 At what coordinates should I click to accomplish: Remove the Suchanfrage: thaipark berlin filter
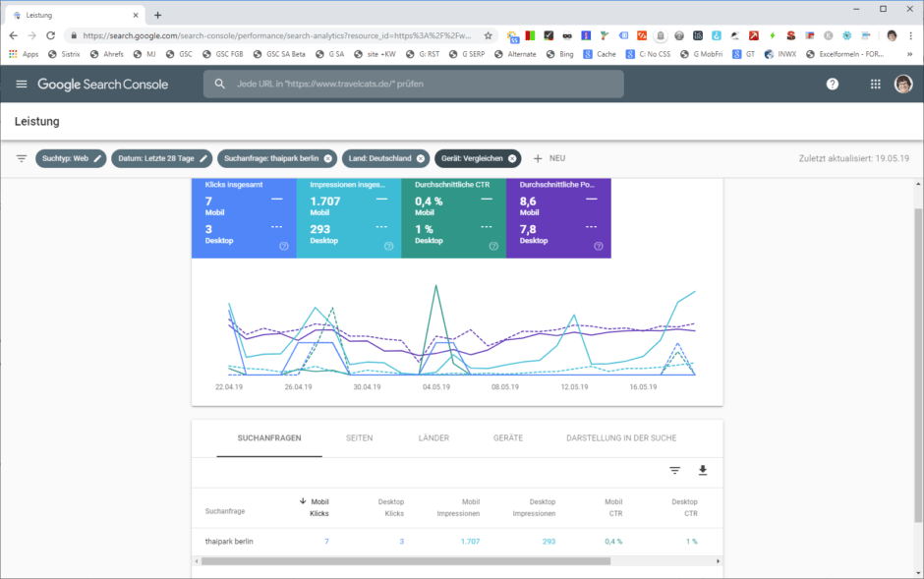[x=327, y=158]
